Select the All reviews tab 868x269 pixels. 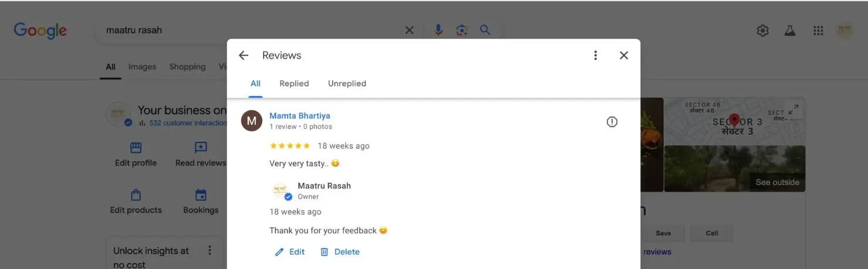pos(255,84)
